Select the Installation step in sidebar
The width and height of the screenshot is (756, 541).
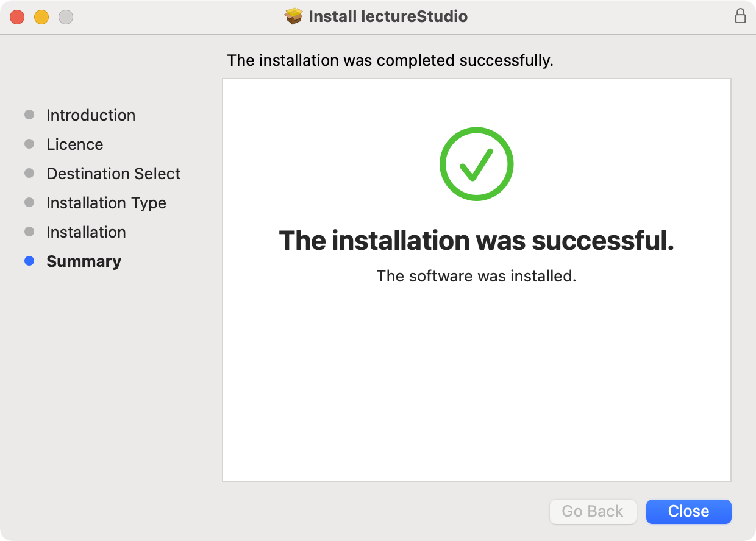(86, 232)
